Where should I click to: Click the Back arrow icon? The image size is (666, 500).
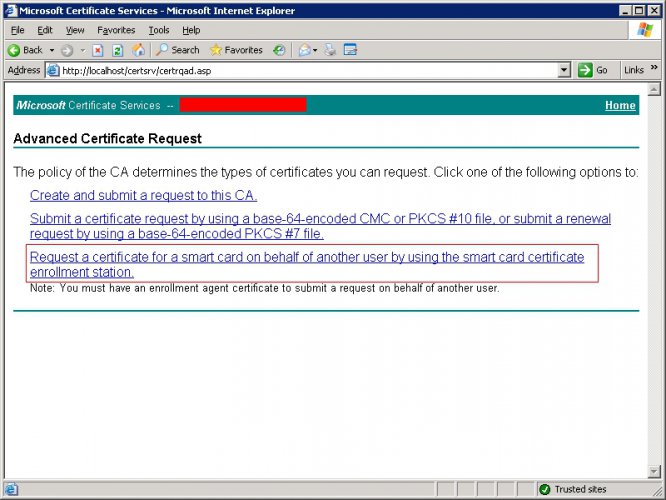click(14, 51)
